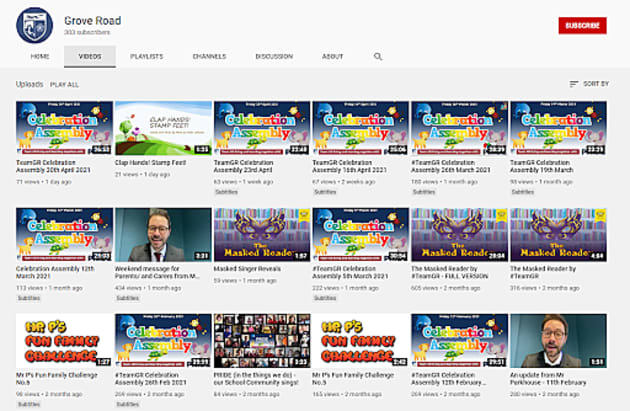Open the channel search magnifier icon
This screenshot has width=630, height=411.
coord(378,56)
